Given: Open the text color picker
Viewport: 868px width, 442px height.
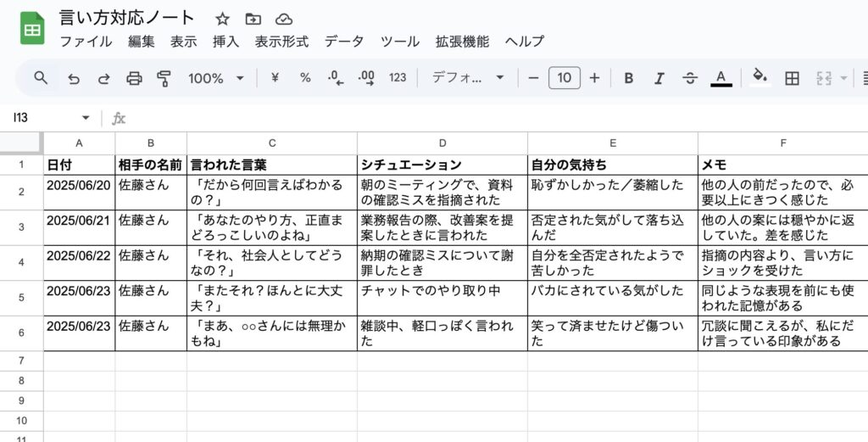Looking at the screenshot, I should click(721, 78).
